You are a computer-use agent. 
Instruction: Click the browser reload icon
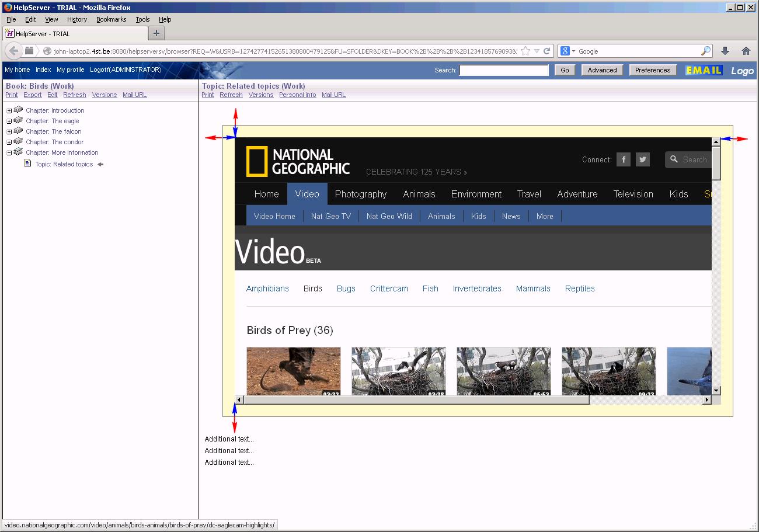(x=547, y=51)
